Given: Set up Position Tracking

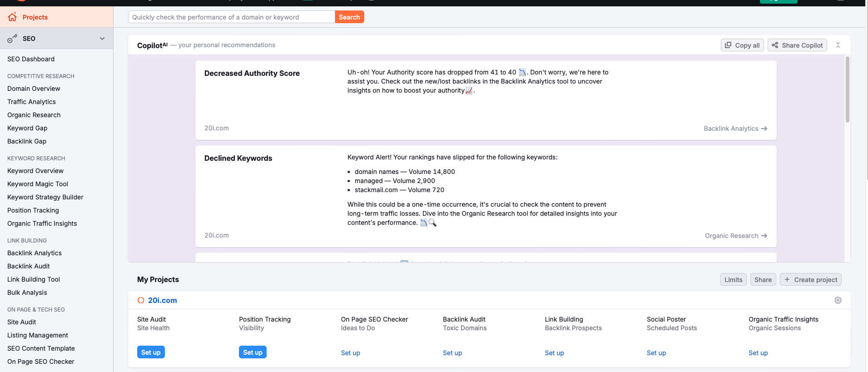Looking at the screenshot, I should (253, 352).
